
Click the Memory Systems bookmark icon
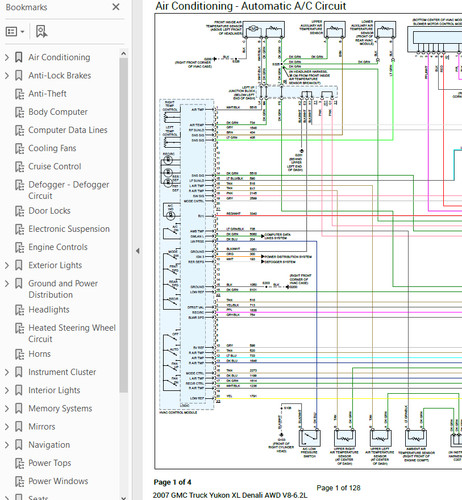tap(19, 409)
